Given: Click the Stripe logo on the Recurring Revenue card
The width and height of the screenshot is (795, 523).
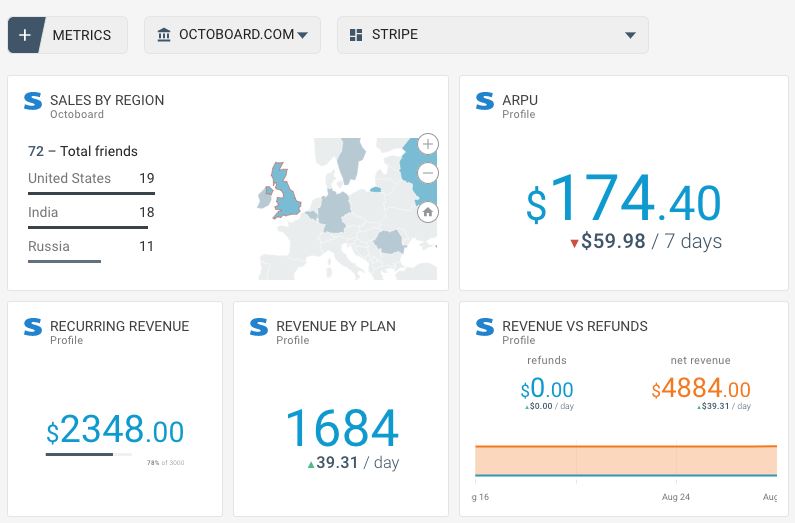Looking at the screenshot, I should (x=33, y=327).
